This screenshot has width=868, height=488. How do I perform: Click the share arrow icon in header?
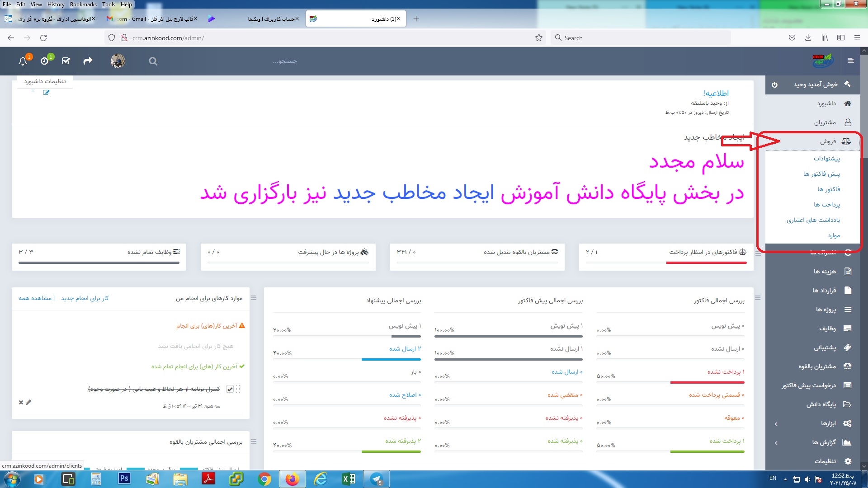pos(88,61)
